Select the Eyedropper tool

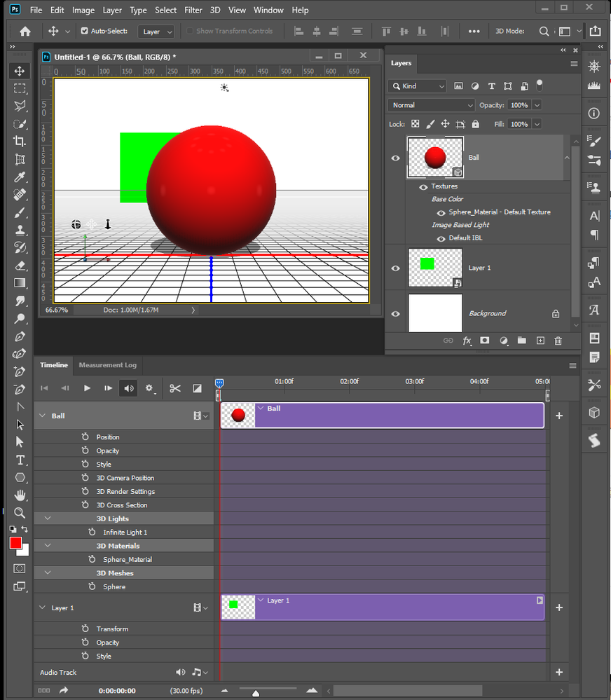pyautogui.click(x=19, y=176)
